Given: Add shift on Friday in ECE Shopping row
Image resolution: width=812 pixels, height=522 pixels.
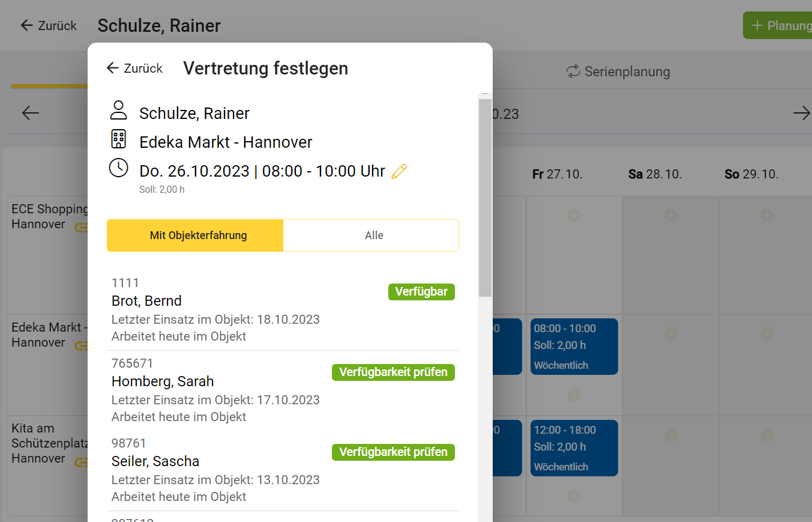Looking at the screenshot, I should click(x=574, y=215).
